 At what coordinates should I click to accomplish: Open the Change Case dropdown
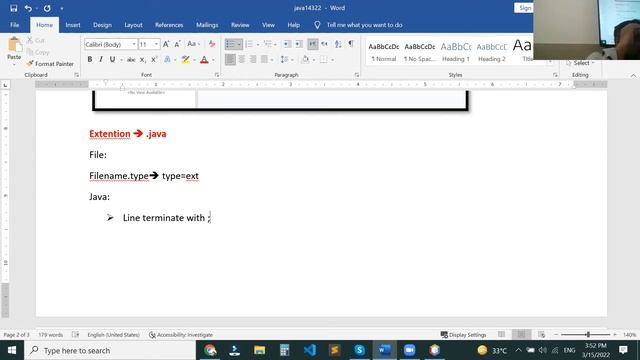(193, 44)
